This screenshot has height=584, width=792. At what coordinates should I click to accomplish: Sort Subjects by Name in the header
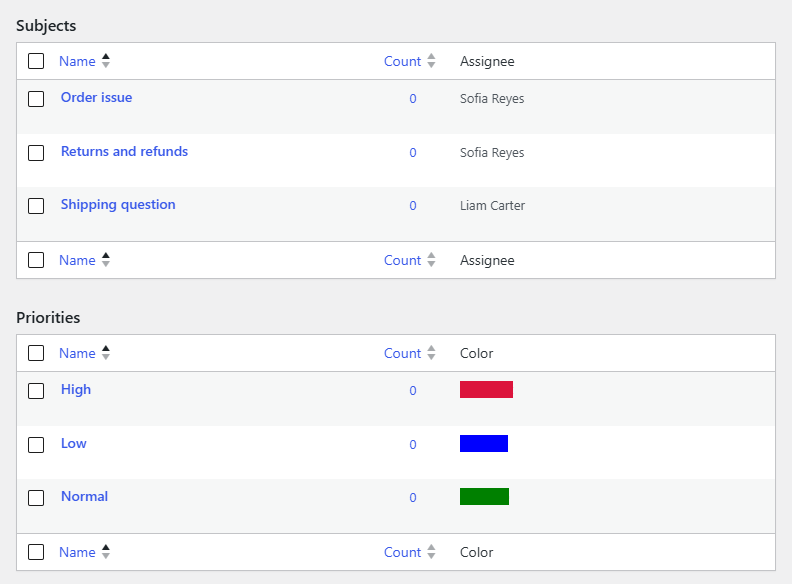[77, 61]
